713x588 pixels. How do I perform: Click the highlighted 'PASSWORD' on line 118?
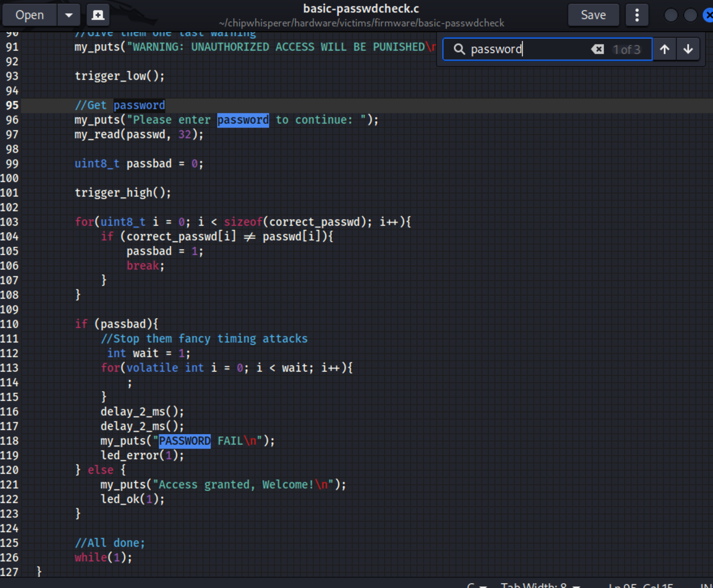185,441
